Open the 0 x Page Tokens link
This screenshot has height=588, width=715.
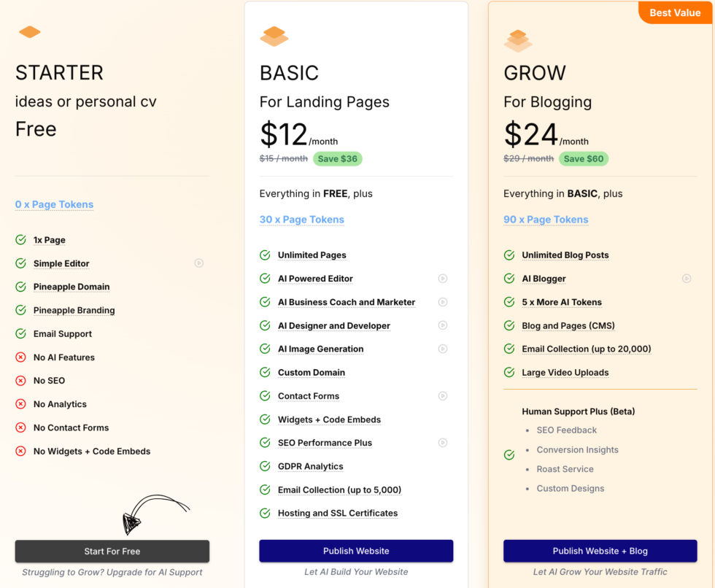click(x=54, y=204)
